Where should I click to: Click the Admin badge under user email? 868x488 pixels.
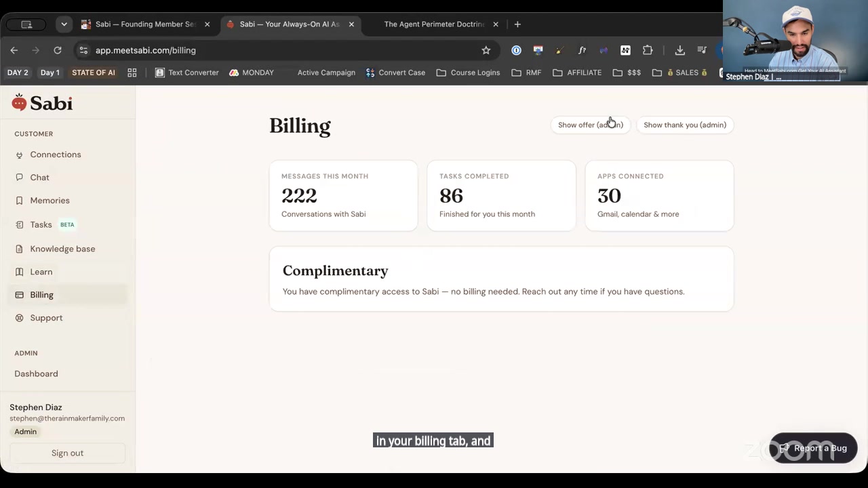26,432
